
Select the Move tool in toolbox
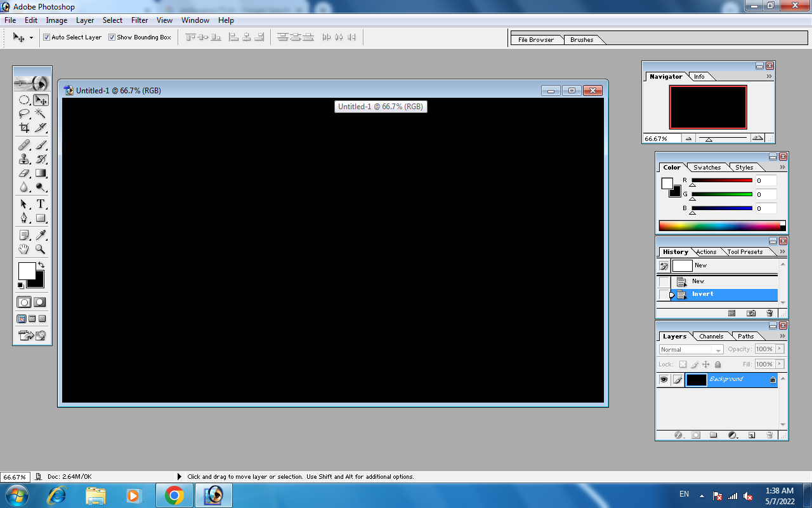pyautogui.click(x=41, y=100)
